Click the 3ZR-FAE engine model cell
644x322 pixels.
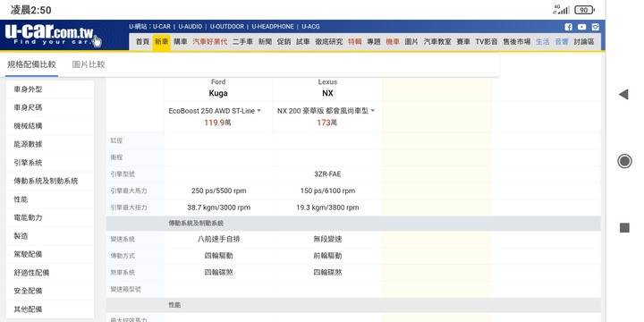tap(327, 174)
